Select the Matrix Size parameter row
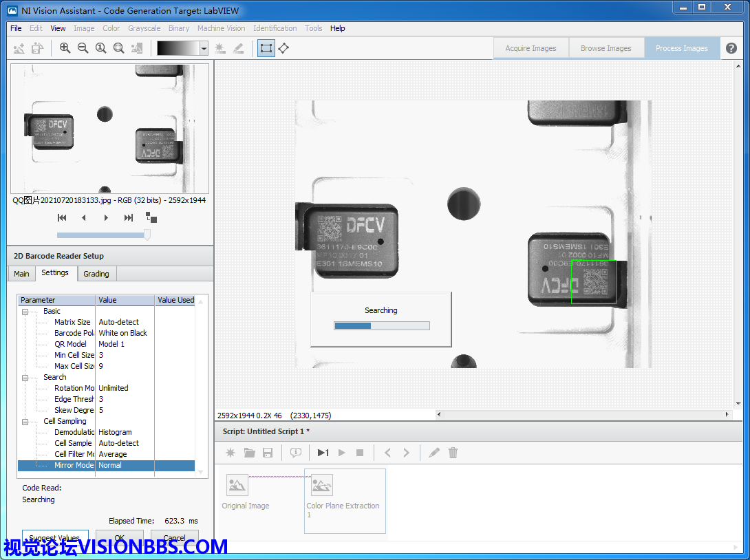 pyautogui.click(x=106, y=323)
